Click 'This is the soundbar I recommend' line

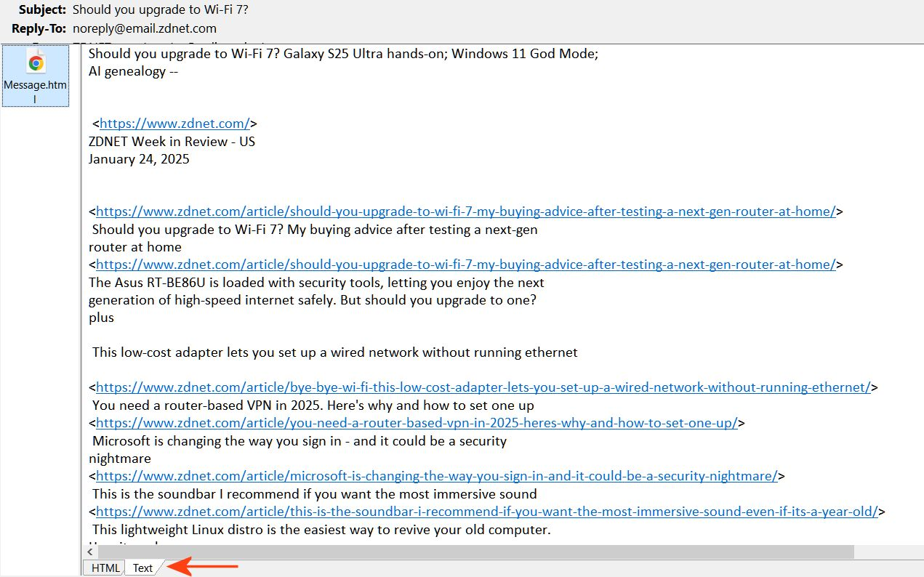tap(315, 493)
